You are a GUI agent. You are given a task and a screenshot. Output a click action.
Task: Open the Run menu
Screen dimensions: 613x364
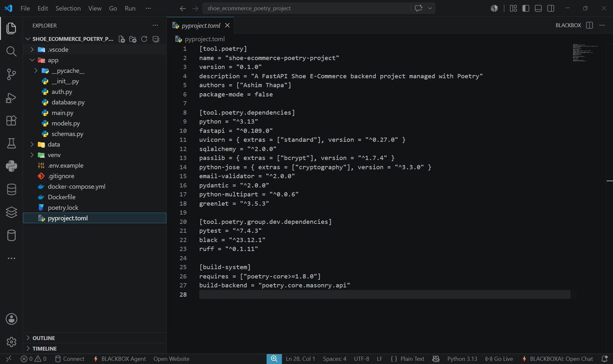130,8
